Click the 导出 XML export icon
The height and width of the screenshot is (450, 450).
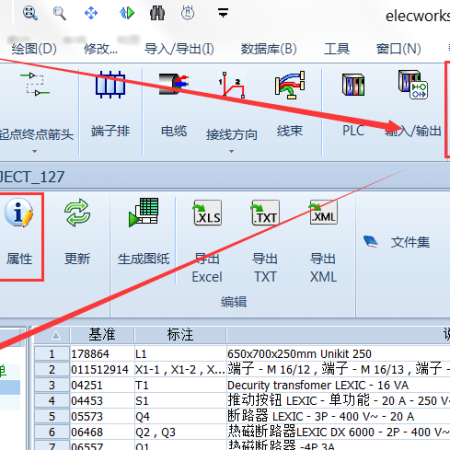(x=323, y=213)
